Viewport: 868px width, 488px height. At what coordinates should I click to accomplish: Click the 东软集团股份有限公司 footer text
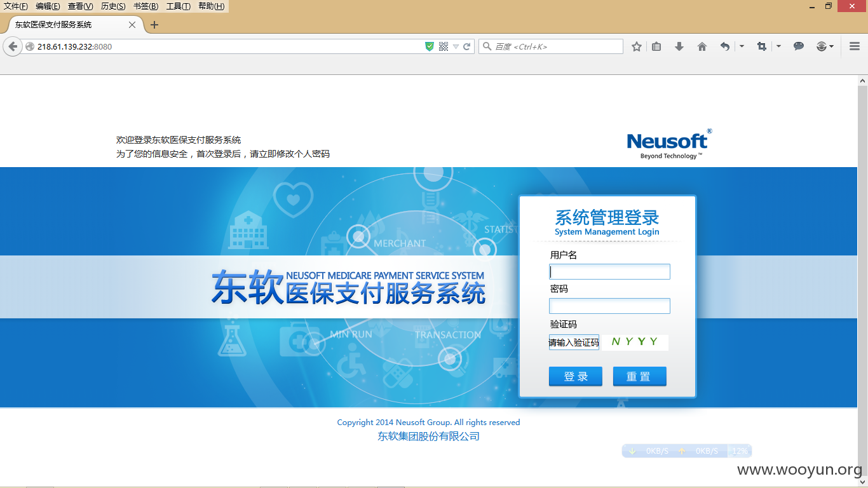tap(428, 437)
